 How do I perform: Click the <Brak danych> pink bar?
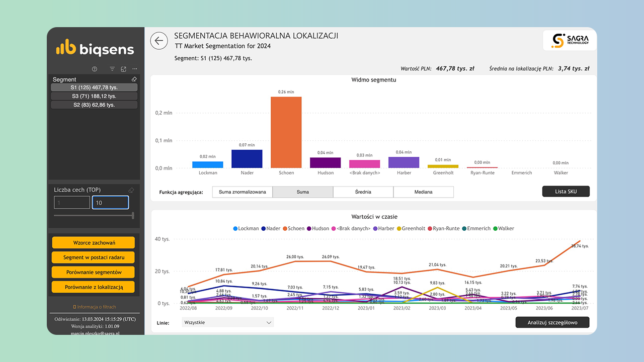point(365,164)
